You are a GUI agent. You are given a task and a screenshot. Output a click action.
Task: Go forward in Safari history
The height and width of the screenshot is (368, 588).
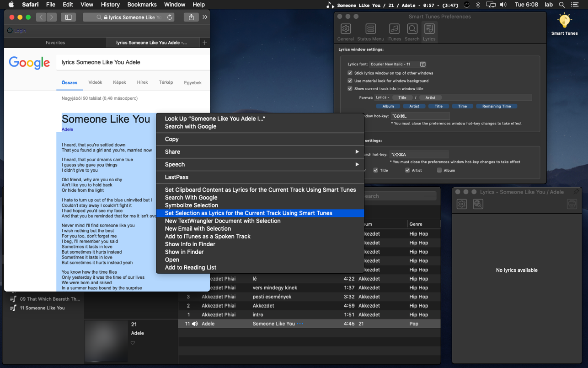(x=51, y=17)
